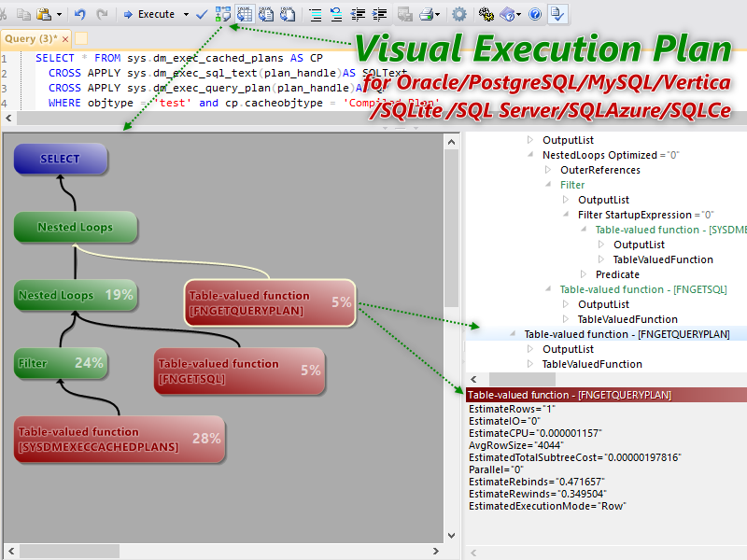Toggle results to grid icon
Viewport: 747px width, 560px height.
[245, 14]
